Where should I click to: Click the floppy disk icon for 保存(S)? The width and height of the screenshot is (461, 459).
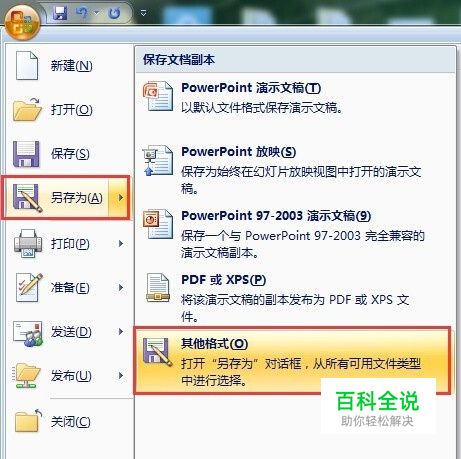pos(26,154)
